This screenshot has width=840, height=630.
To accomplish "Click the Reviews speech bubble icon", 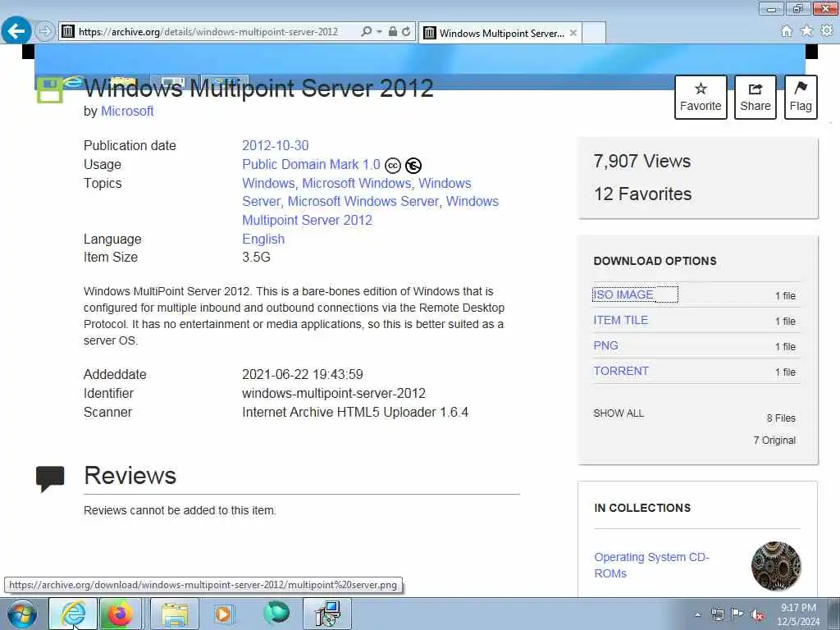I will [50, 478].
